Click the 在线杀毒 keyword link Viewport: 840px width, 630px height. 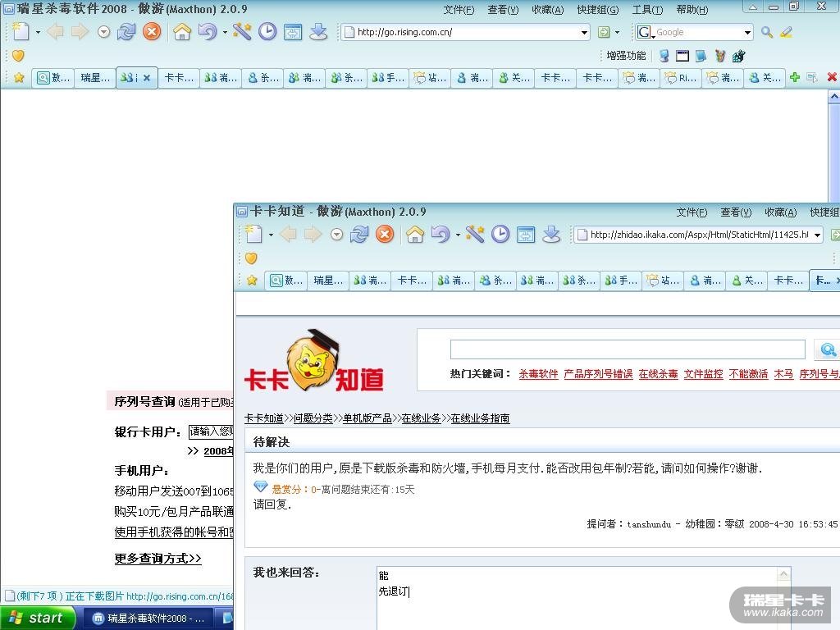click(x=659, y=374)
